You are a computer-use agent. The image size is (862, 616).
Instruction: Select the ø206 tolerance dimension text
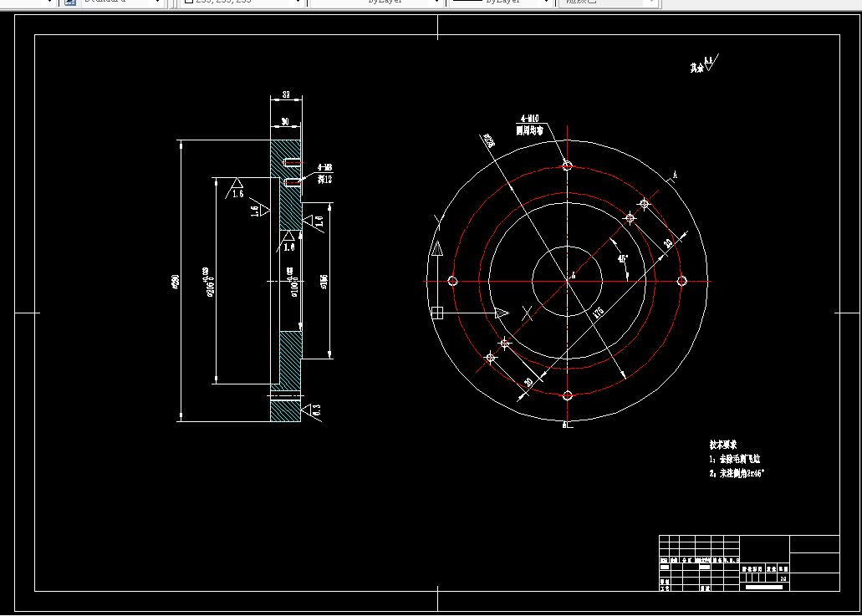[x=210, y=282]
